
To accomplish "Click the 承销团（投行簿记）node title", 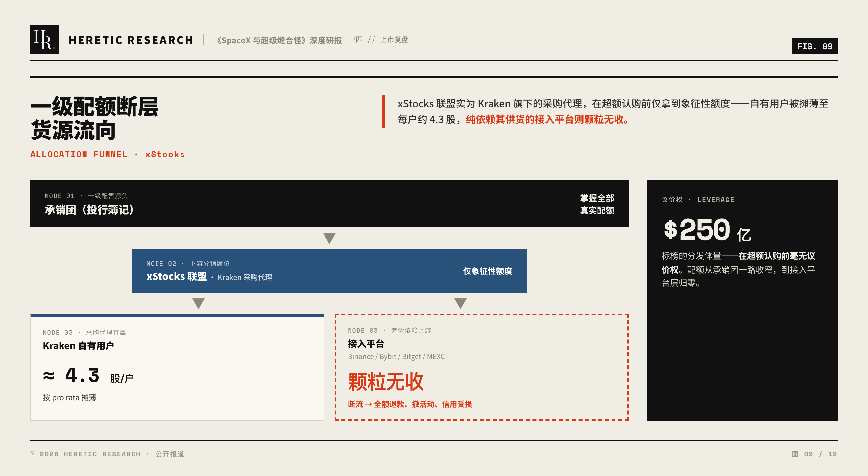I will click(89, 210).
